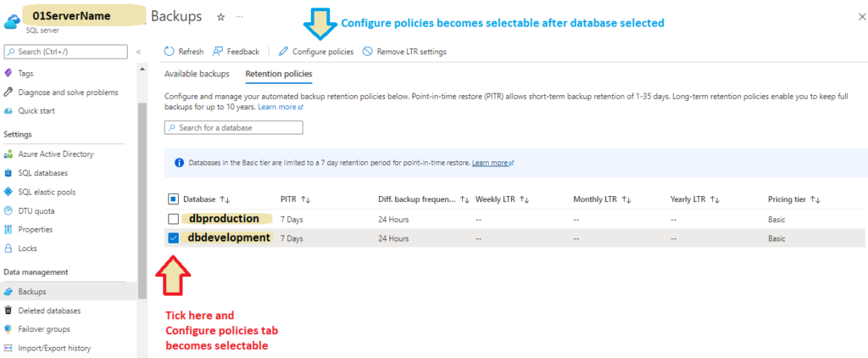This screenshot has height=358, width=868.
Task: Open Failover groups
Action: [44, 329]
